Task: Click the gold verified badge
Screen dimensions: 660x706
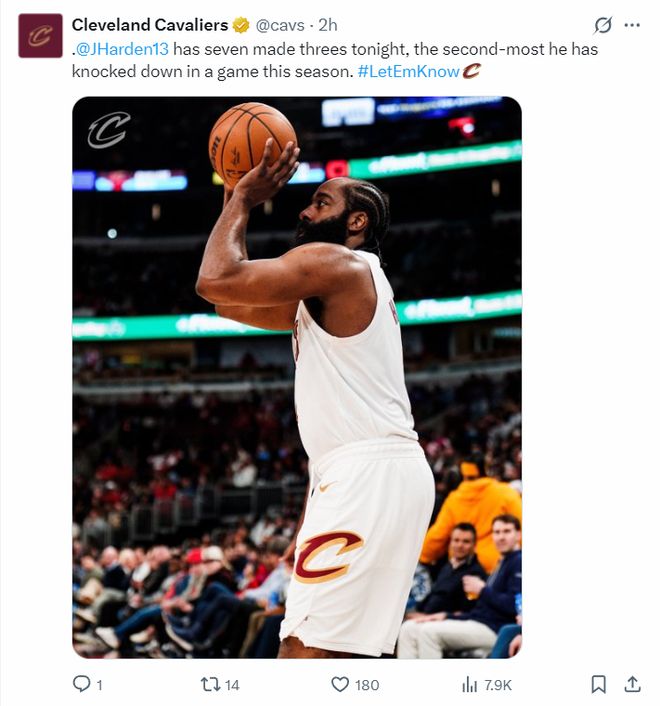Action: tap(242, 25)
